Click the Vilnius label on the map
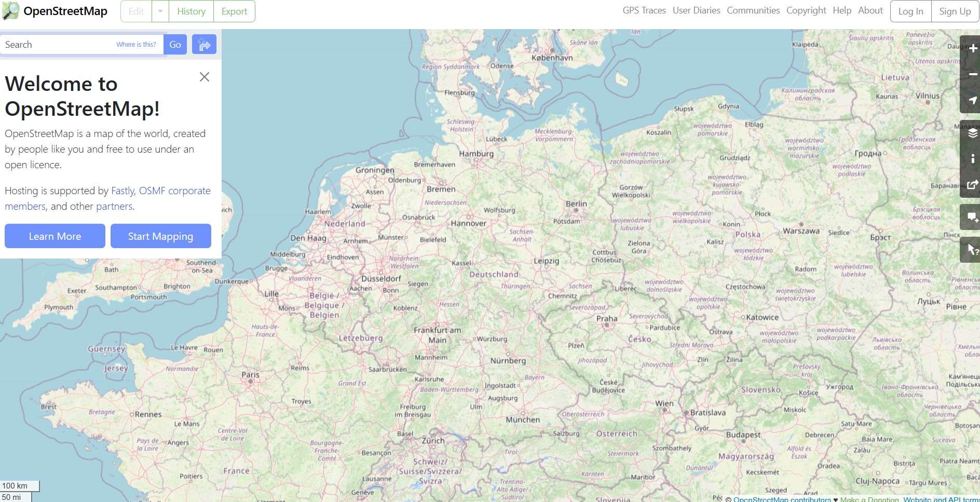Viewport: 980px width, 502px height. click(928, 96)
